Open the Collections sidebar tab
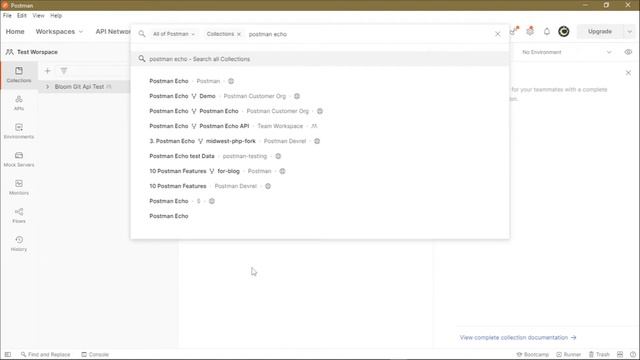This screenshot has width=640, height=360. (x=19, y=75)
